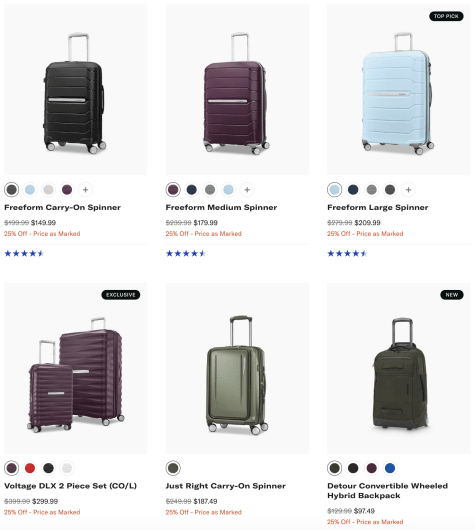The image size is (475, 530).
Task: Open Freeform Medium Spinner product title
Action: coord(221,207)
